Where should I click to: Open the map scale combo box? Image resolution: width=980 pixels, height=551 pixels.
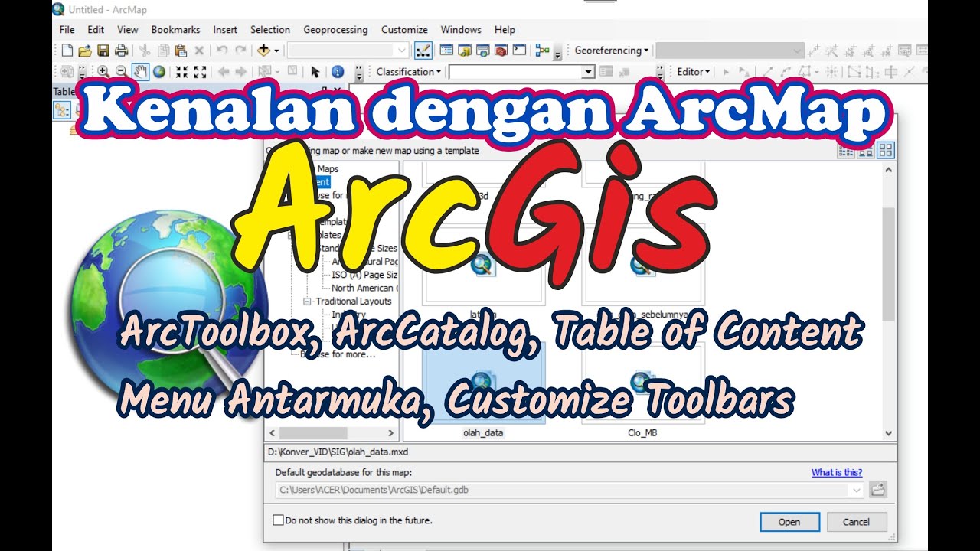click(x=348, y=51)
